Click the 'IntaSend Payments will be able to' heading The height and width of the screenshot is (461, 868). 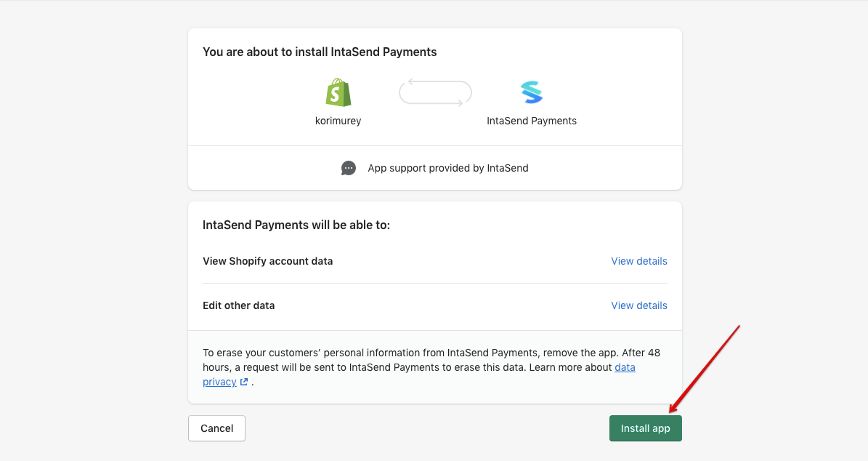coord(296,225)
